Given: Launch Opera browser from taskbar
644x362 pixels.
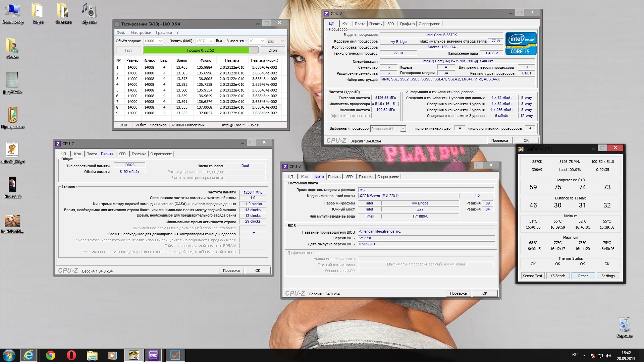Looking at the screenshot, I should pos(71,355).
